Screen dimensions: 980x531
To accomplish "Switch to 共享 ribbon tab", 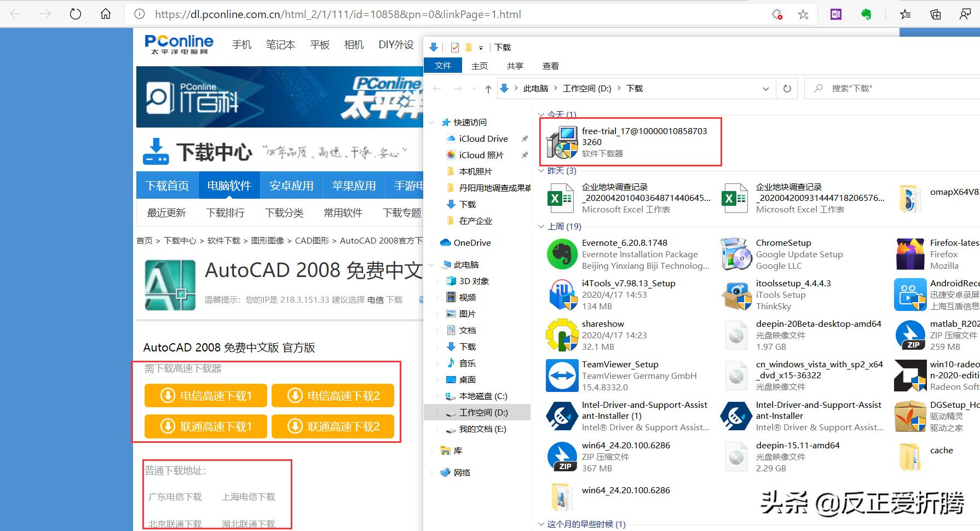I will click(x=515, y=66).
